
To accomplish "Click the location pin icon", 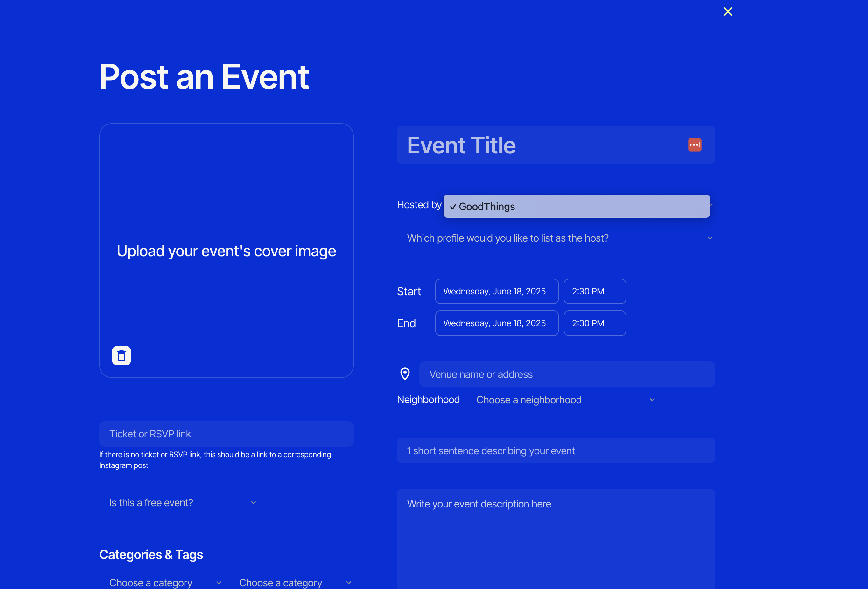I will pos(405,374).
